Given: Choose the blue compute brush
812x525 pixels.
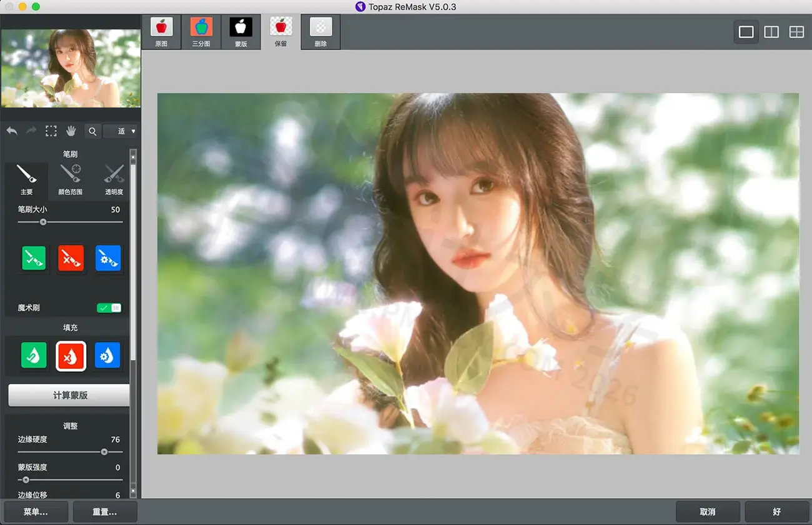Looking at the screenshot, I should pyautogui.click(x=108, y=258).
